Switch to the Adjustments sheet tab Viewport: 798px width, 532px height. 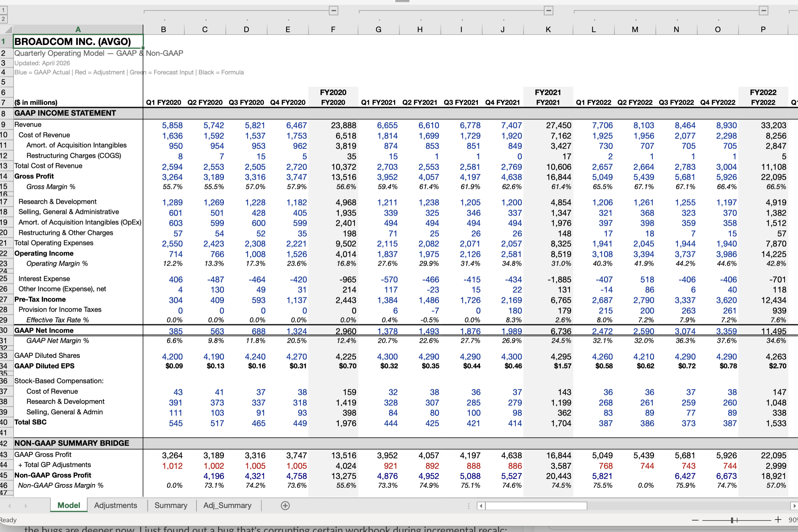[x=115, y=505]
